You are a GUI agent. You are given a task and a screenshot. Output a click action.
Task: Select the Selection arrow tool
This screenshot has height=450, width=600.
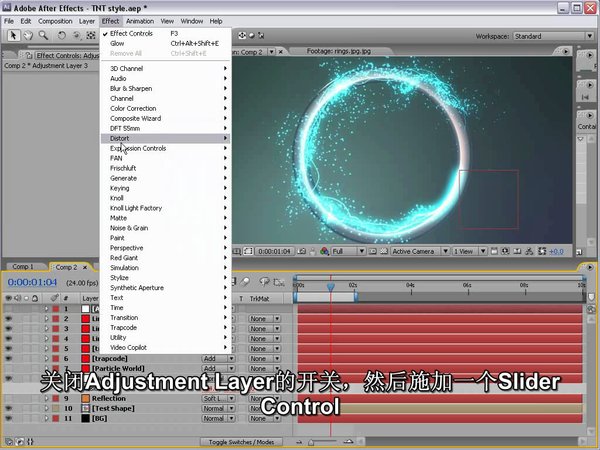[x=13, y=36]
